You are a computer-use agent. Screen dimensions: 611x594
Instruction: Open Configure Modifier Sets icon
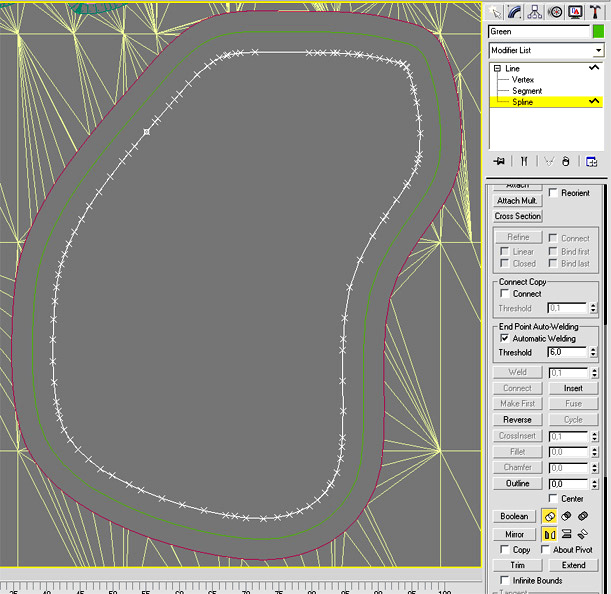[591, 161]
